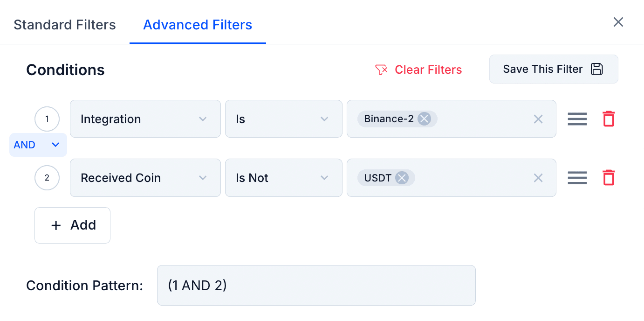
Task: Switch to the Standard Filters tab
Action: tap(64, 25)
